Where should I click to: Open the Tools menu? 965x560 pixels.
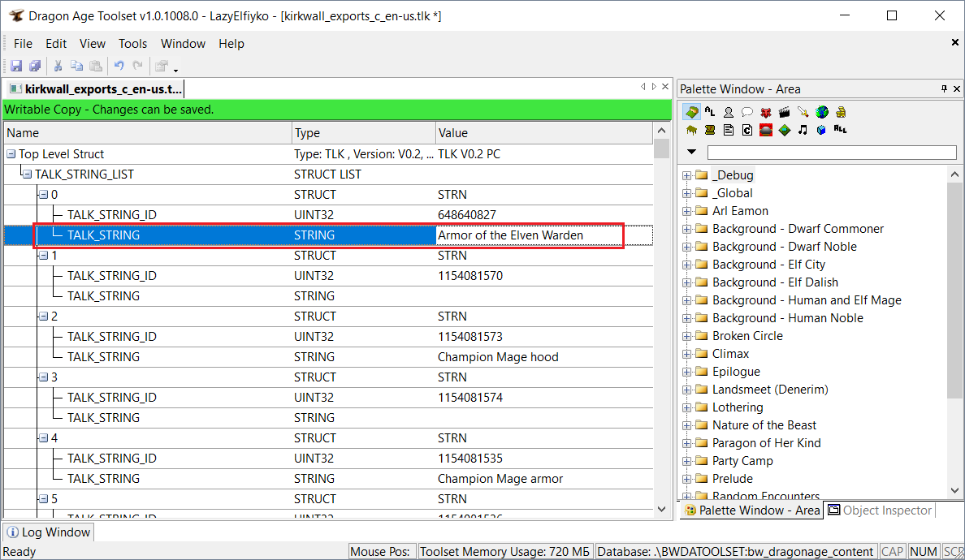click(x=133, y=44)
